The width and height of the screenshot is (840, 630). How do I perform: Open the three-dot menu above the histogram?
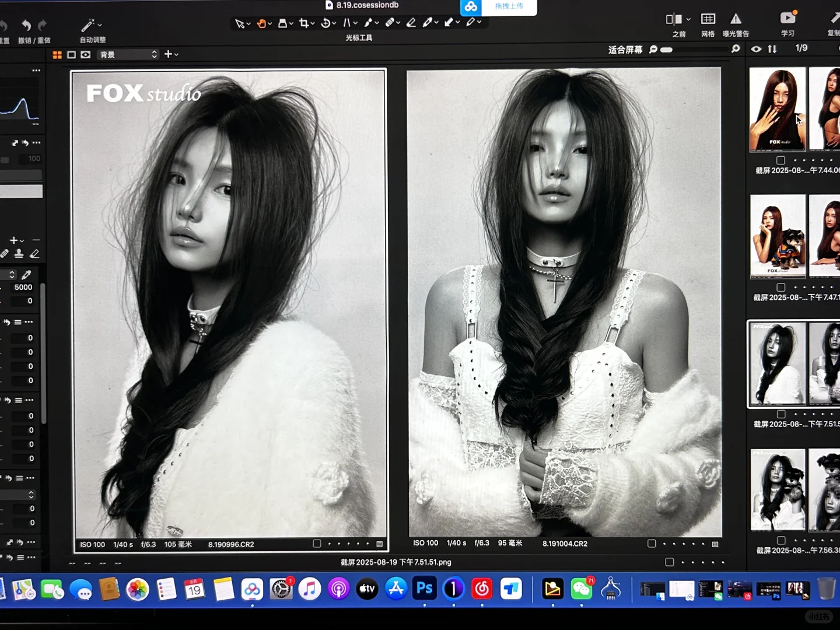pos(36,71)
